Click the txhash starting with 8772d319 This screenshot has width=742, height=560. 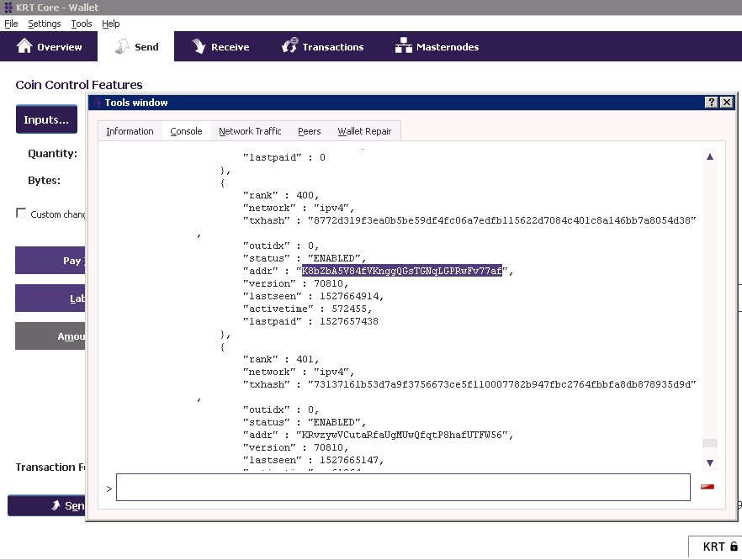coord(502,220)
